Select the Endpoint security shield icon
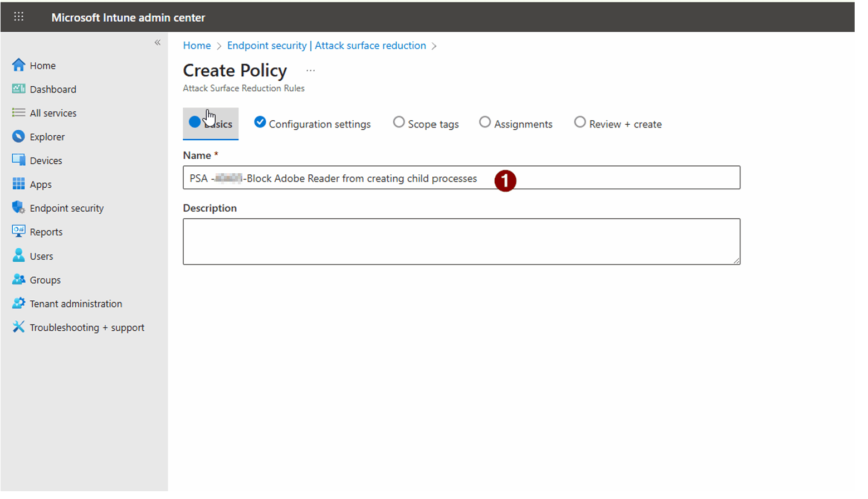 18,208
